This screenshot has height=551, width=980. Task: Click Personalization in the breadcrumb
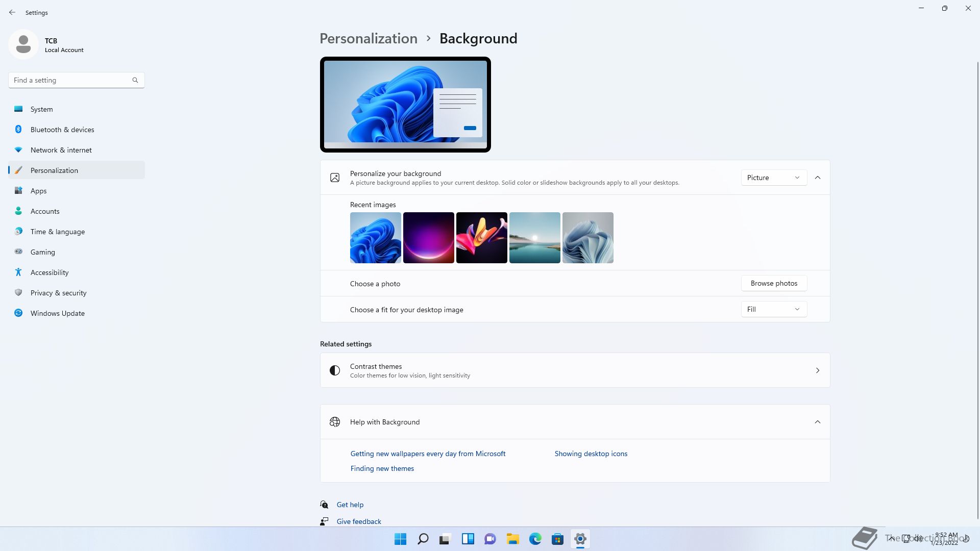[369, 38]
